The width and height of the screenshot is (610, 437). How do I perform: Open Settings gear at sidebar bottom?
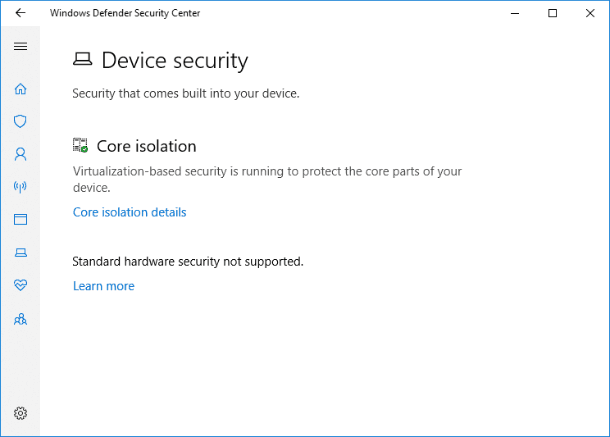pos(20,413)
